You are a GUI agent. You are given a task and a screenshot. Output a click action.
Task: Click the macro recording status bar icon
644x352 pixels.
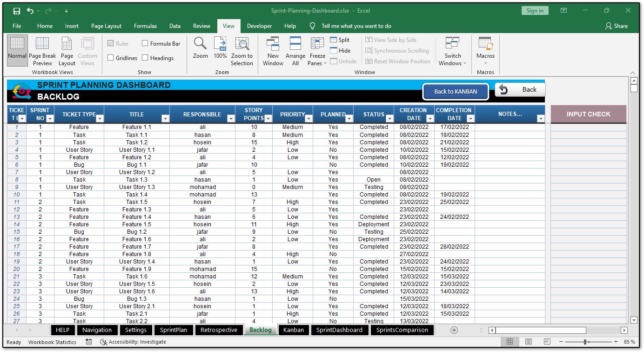click(89, 342)
